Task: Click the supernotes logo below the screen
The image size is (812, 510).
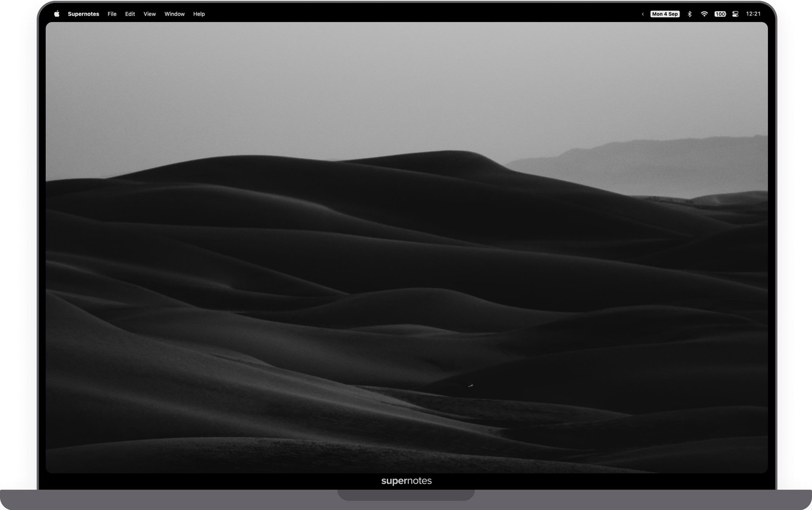Action: [x=406, y=481]
